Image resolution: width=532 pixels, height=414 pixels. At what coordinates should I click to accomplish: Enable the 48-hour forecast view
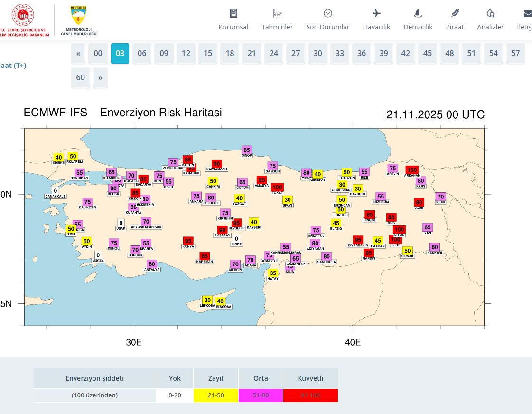(449, 53)
